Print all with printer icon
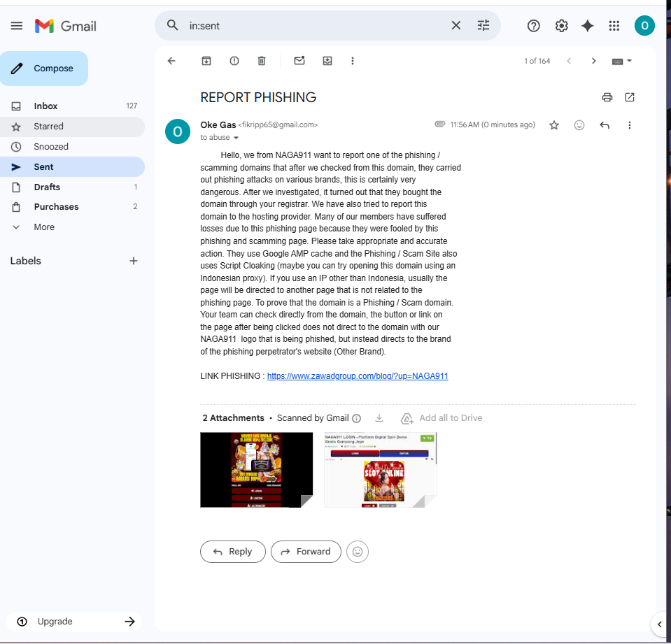The image size is (671, 644). pyautogui.click(x=607, y=97)
